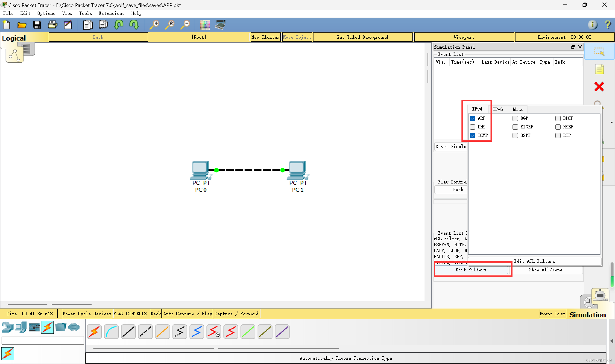Click Show All/None button
Screen dimensions: 615x364
[545, 270]
